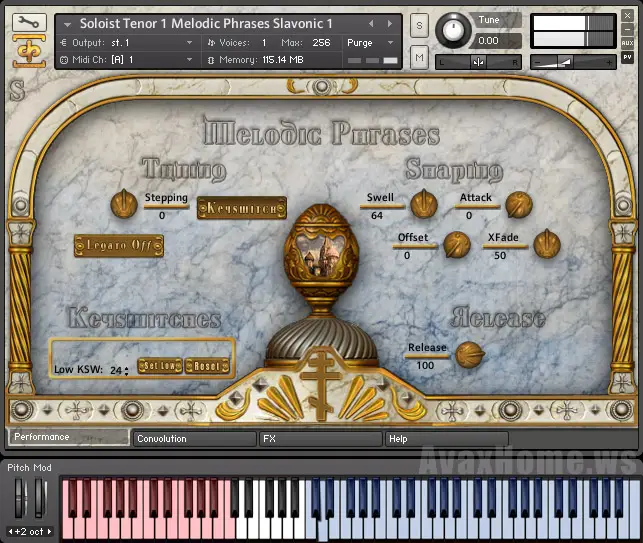Click the Soundiron instrument logo icon
The image size is (643, 543).
pyautogui.click(x=29, y=51)
